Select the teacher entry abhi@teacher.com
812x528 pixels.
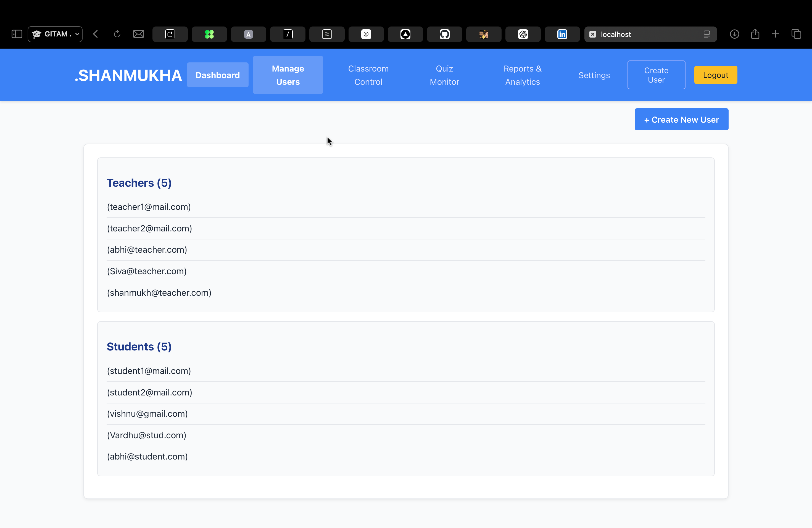[x=147, y=249]
